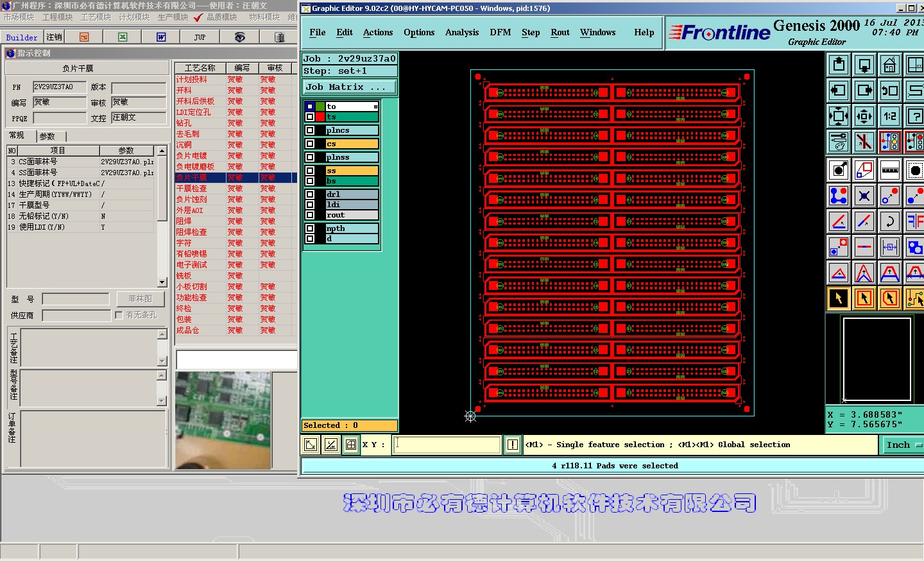Click the Job Matrix button
Viewport: 924px width, 562px height.
tap(349, 87)
